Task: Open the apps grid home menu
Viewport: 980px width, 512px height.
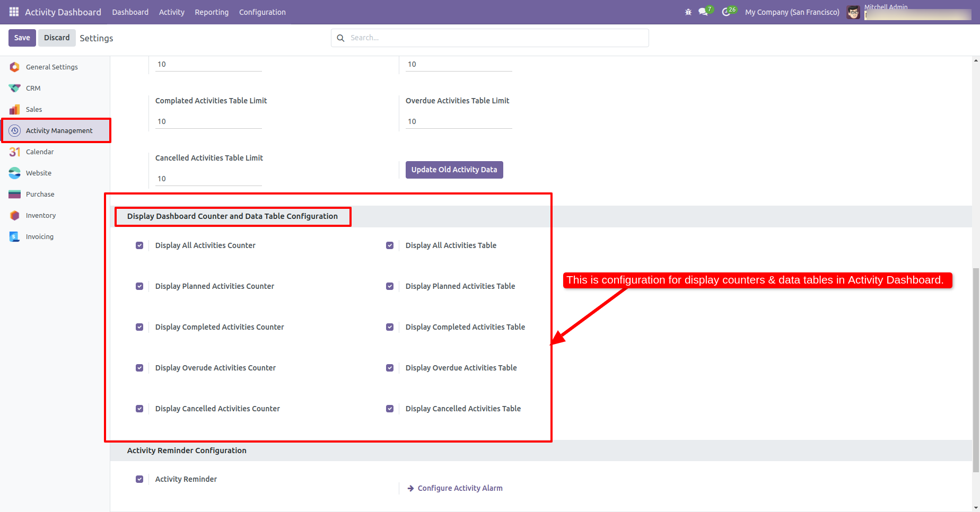Action: 14,12
